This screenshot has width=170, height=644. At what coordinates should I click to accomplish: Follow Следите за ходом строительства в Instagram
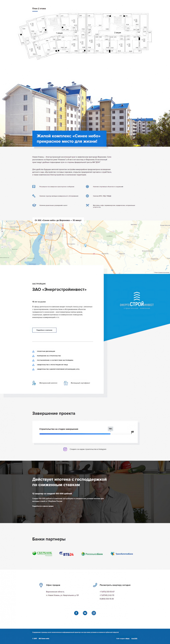[x=88, y=449]
